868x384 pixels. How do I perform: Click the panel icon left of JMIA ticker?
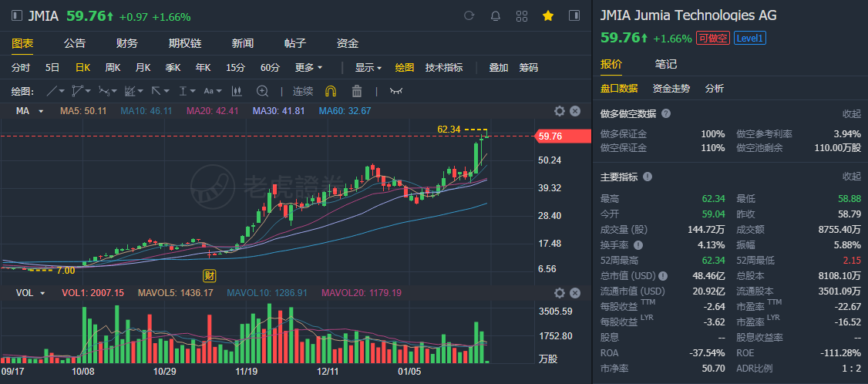click(x=17, y=15)
